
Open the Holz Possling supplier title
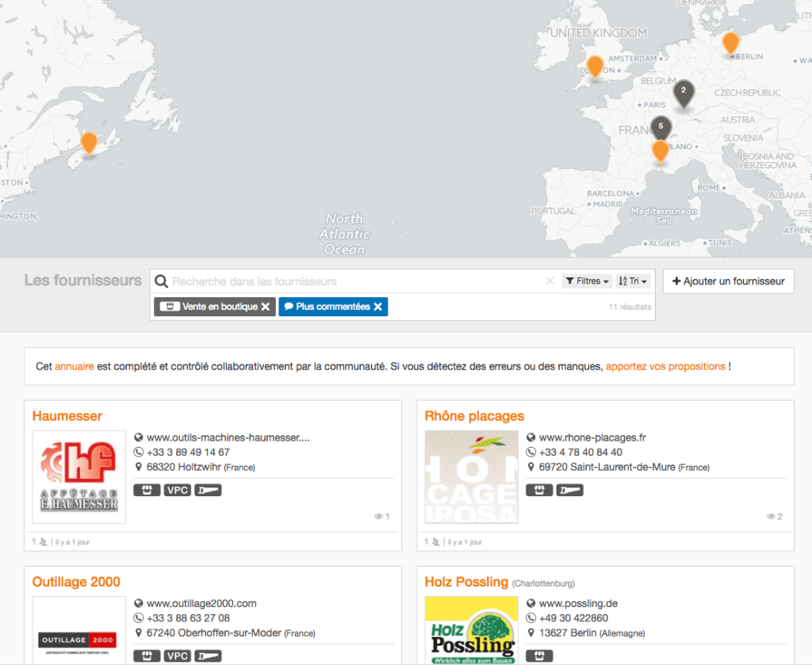pyautogui.click(x=466, y=582)
